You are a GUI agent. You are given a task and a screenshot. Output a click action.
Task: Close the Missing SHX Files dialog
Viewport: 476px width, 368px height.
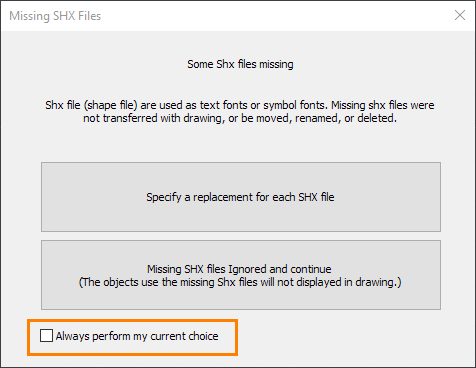pyautogui.click(x=460, y=15)
